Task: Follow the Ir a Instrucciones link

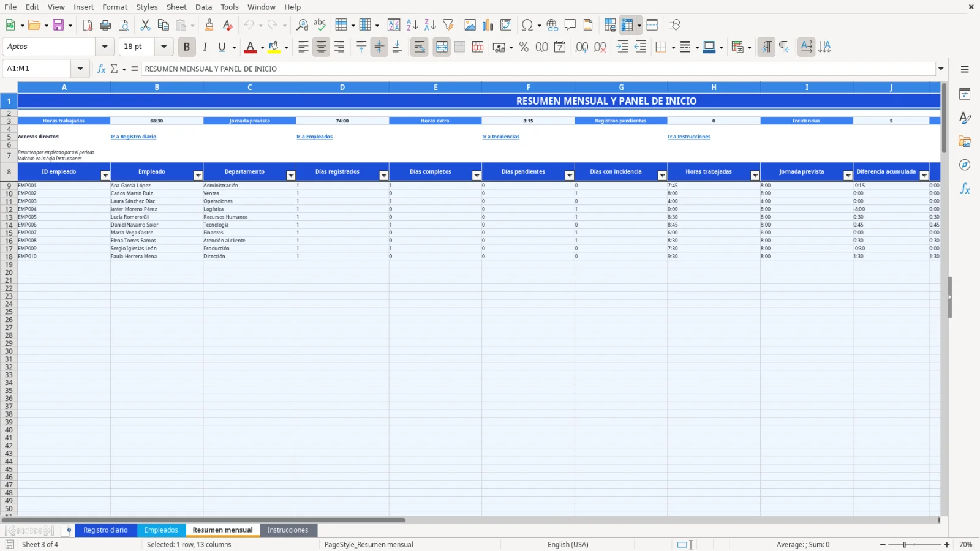Action: tap(689, 137)
